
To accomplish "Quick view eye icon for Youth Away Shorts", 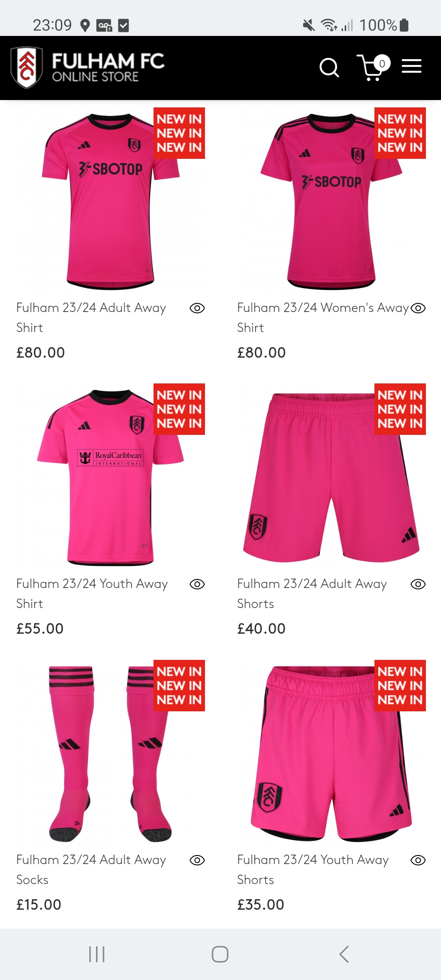I will click(418, 860).
